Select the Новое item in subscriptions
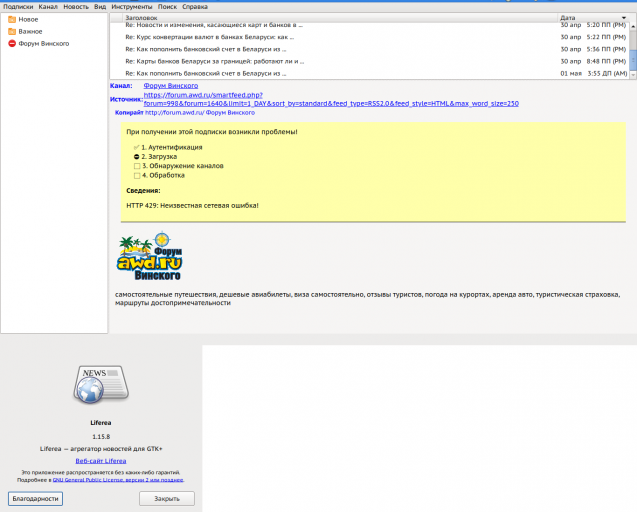This screenshot has width=637, height=512. point(28,20)
